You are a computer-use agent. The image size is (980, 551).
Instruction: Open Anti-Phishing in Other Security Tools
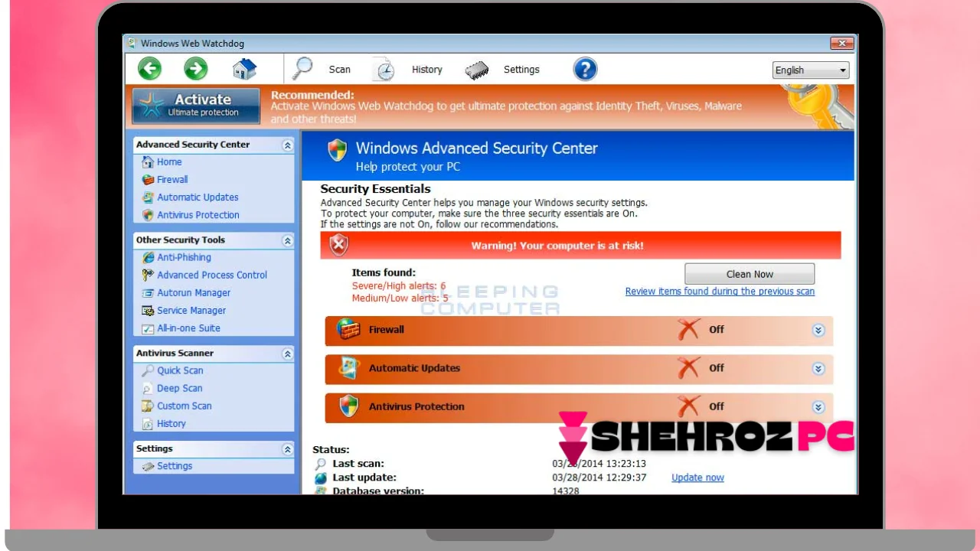[x=184, y=258]
